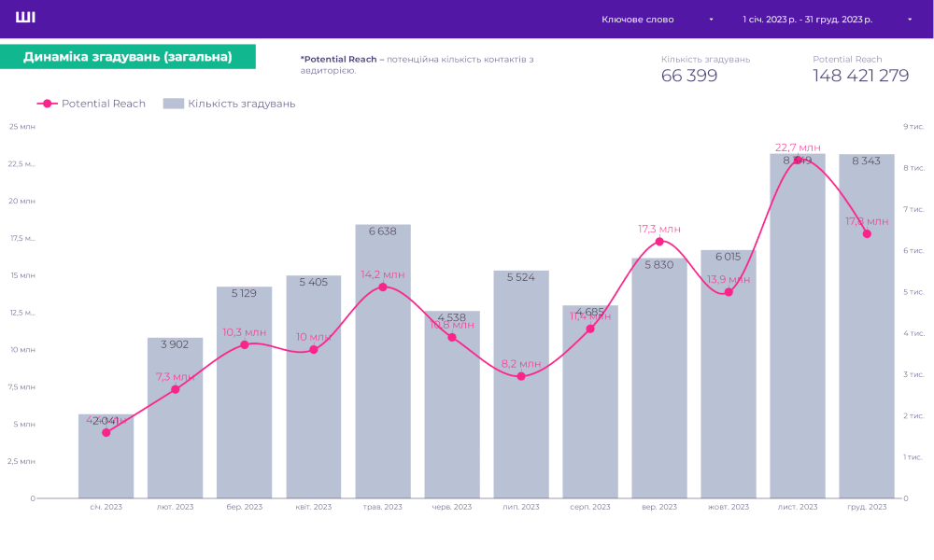
Task: Click the ШІ logo in the header
Action: (x=26, y=18)
